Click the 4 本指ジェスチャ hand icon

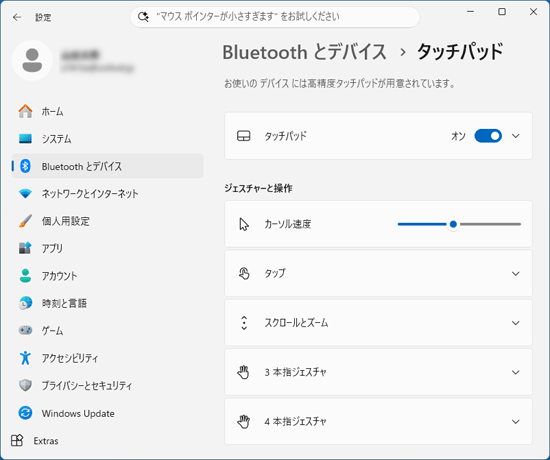tap(243, 421)
